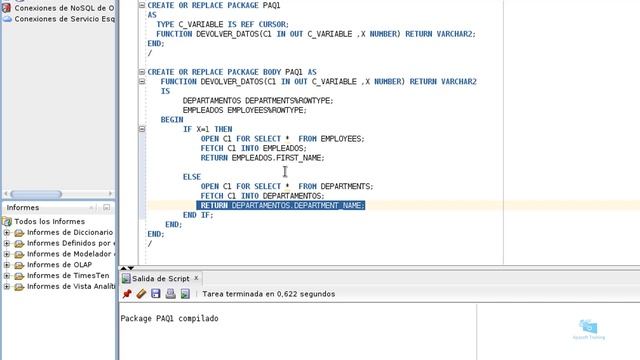The image size is (640, 360).
Task: Click the Tarea terminada en 0,622 segundos status
Action: [x=269, y=294]
